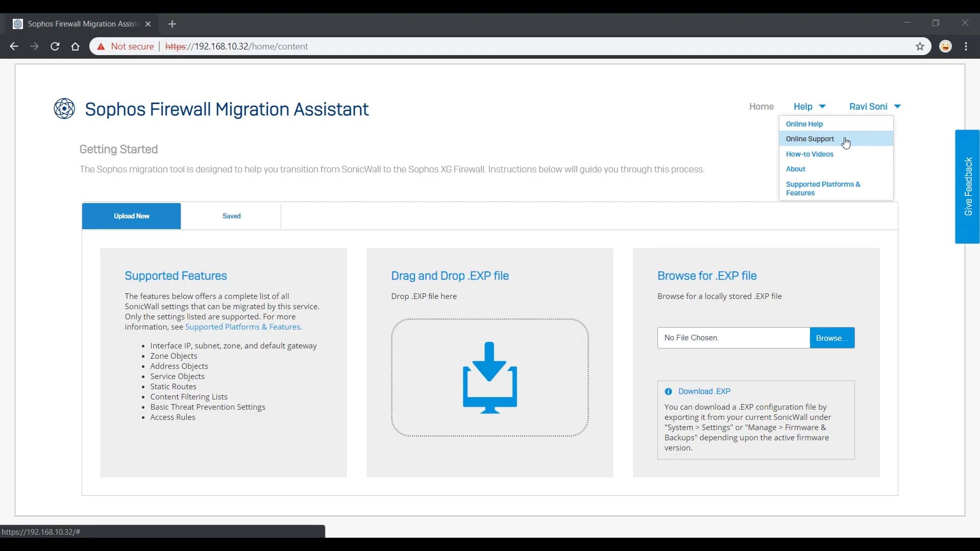Click the info icon beside Download .EXP
This screenshot has height=551, width=980.
669,392
